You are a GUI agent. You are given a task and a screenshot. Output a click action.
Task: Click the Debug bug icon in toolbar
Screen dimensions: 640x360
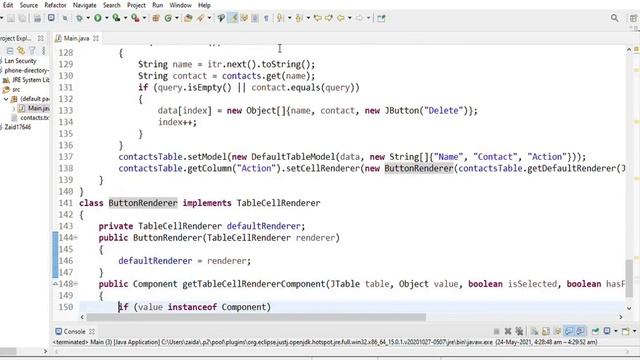pos(80,18)
